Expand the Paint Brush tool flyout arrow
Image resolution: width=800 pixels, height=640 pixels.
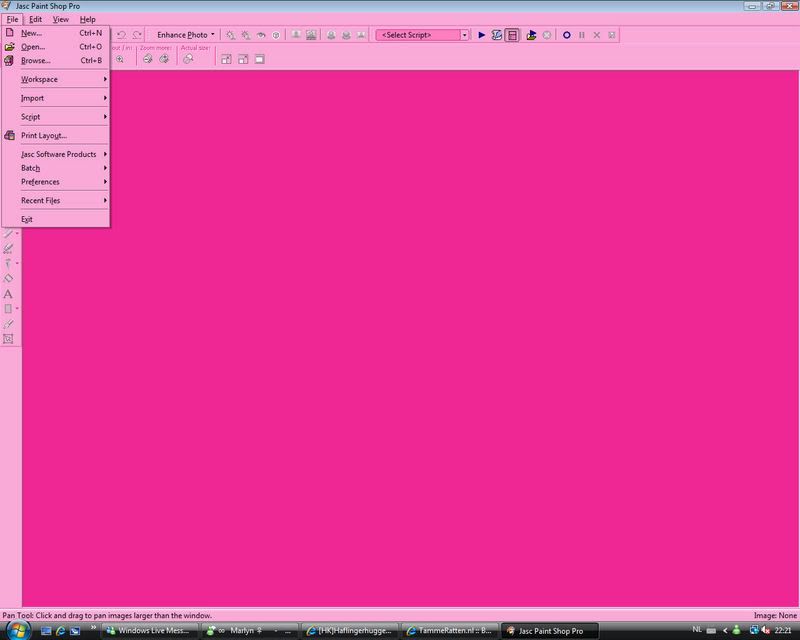click(17, 234)
